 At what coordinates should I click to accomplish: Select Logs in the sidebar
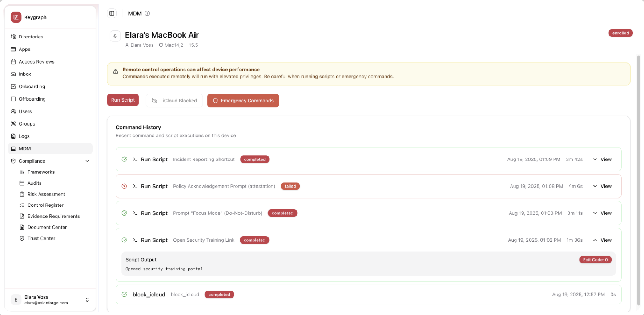point(50,136)
